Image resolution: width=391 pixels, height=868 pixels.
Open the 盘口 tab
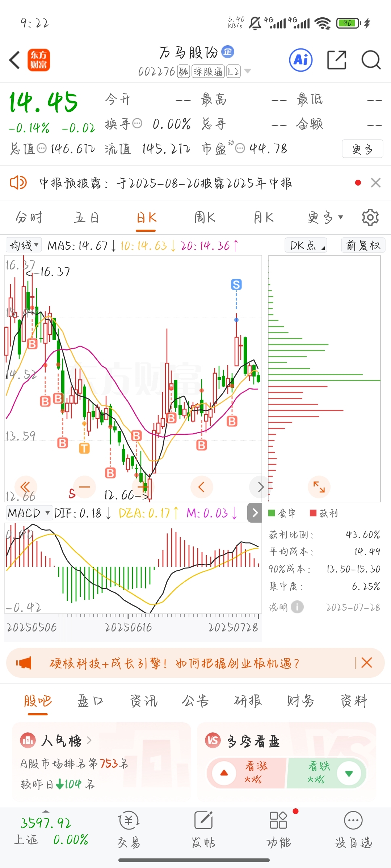click(x=91, y=701)
